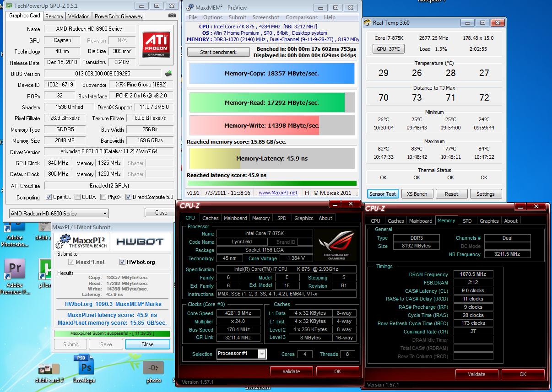
Task: Click the Intel Core i7 875K name field
Action: click(x=265, y=234)
